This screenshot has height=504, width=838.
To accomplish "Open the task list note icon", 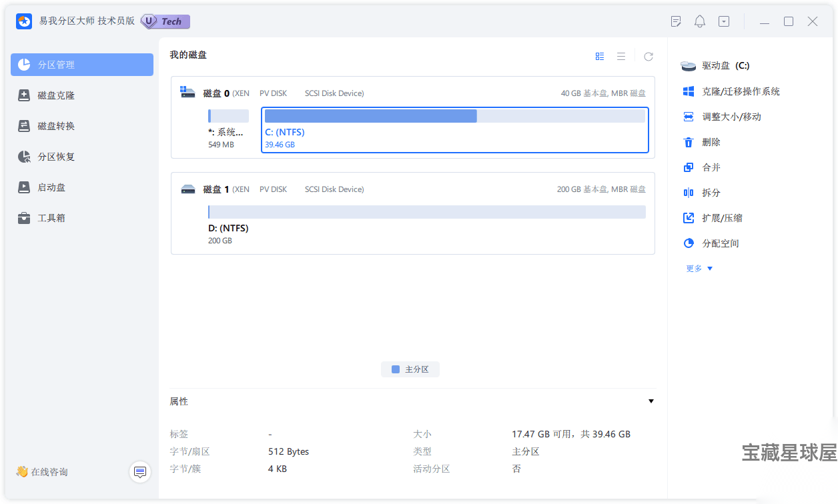I will coord(676,21).
